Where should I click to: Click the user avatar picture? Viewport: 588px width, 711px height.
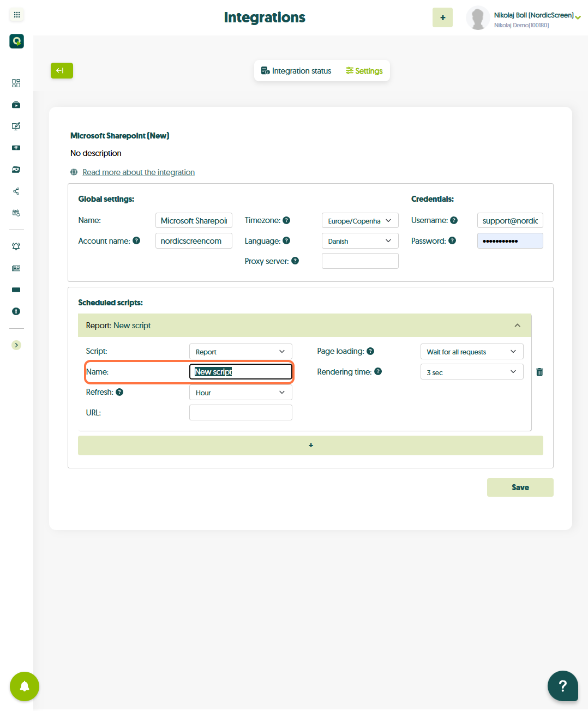[x=478, y=18]
